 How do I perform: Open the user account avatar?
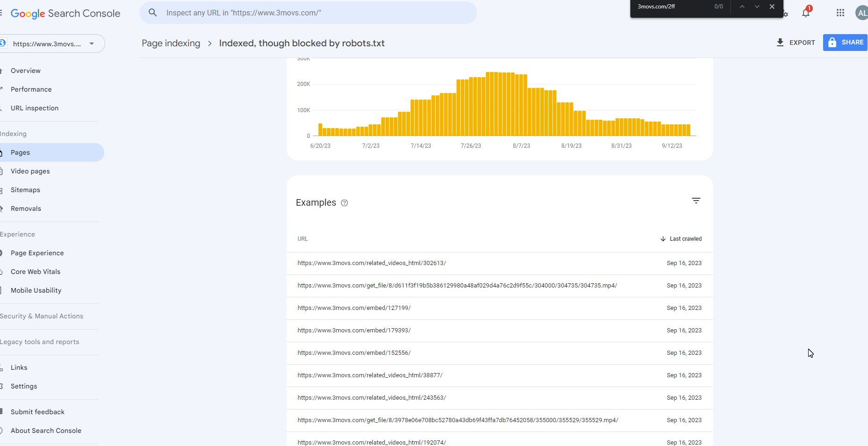[x=861, y=13]
